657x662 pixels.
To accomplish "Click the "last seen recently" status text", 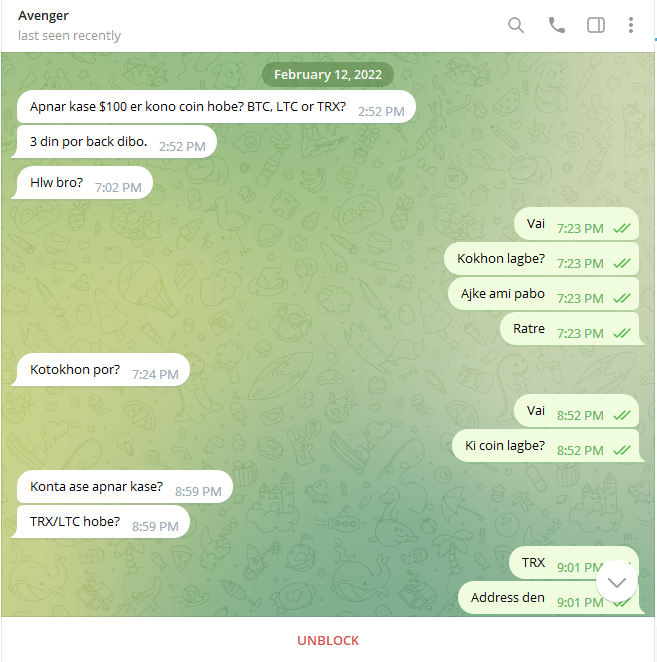I will (x=69, y=35).
